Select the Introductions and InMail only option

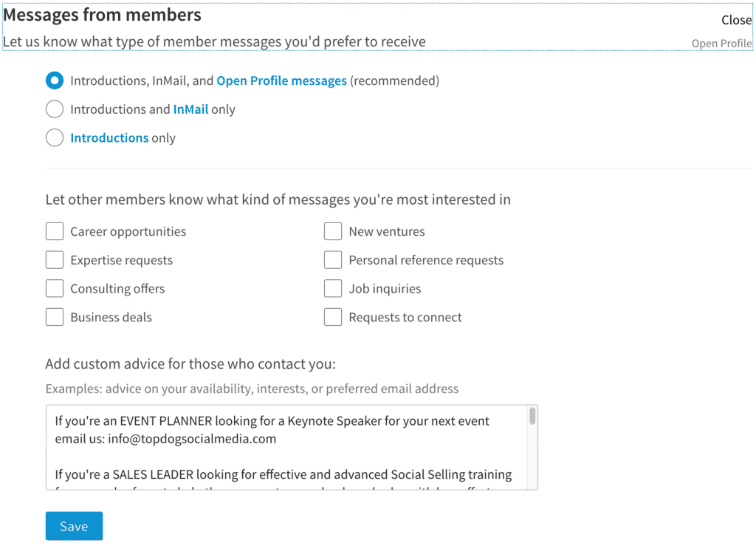(x=54, y=109)
